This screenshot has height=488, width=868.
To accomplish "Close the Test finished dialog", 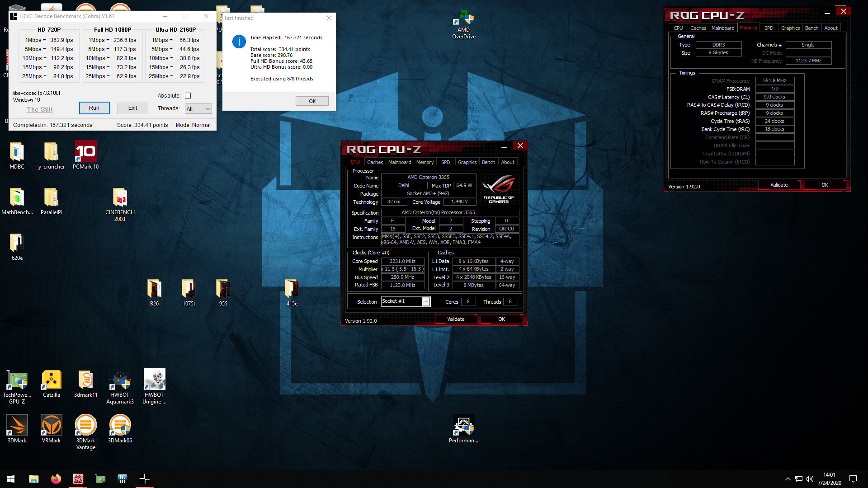I will [x=329, y=18].
